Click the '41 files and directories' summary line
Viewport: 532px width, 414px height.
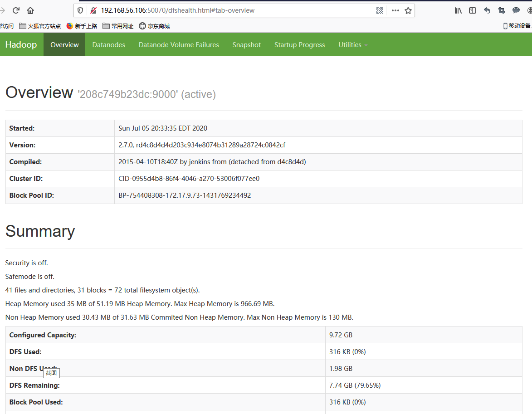click(102, 290)
